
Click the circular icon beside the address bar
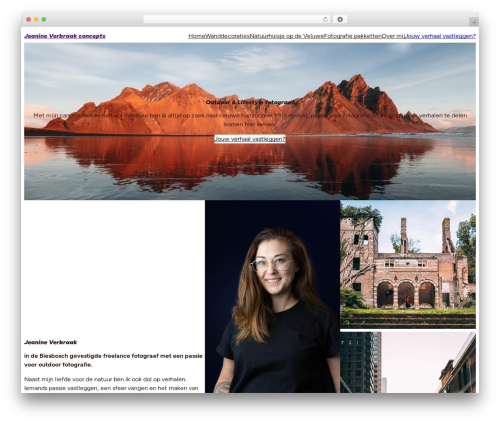point(340,19)
